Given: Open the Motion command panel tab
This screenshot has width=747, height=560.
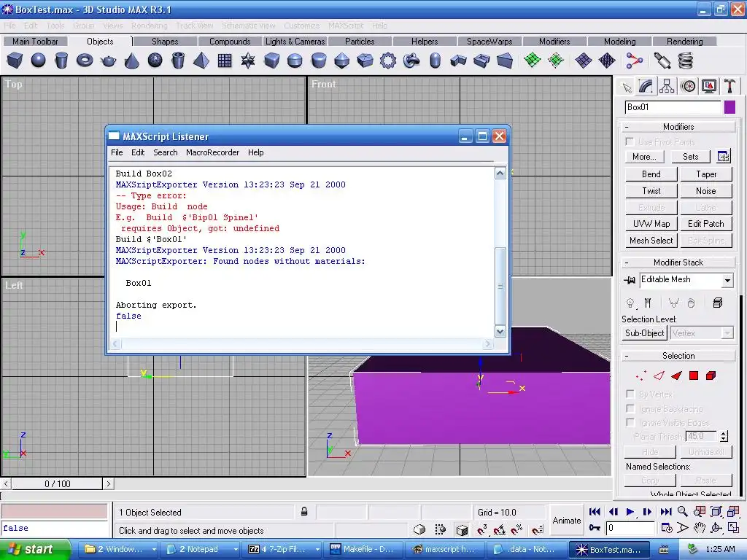Looking at the screenshot, I should point(688,86).
